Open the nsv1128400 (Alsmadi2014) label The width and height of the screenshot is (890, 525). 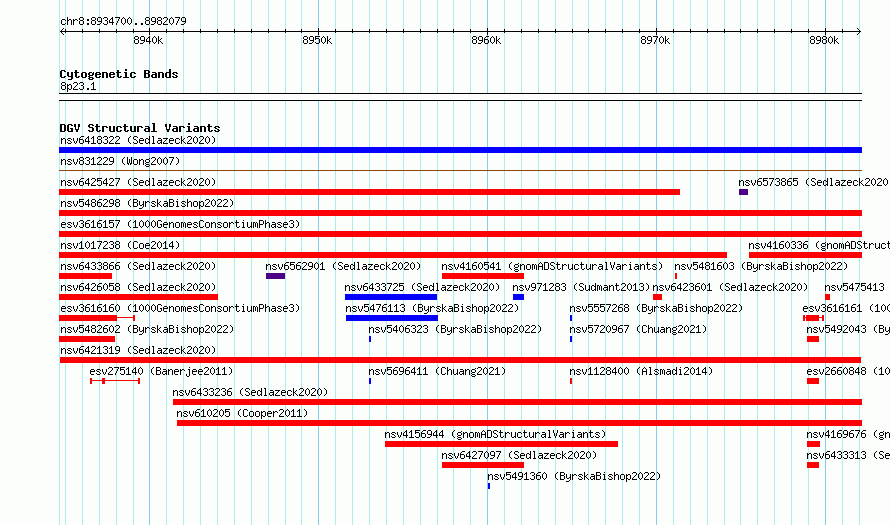(x=641, y=371)
